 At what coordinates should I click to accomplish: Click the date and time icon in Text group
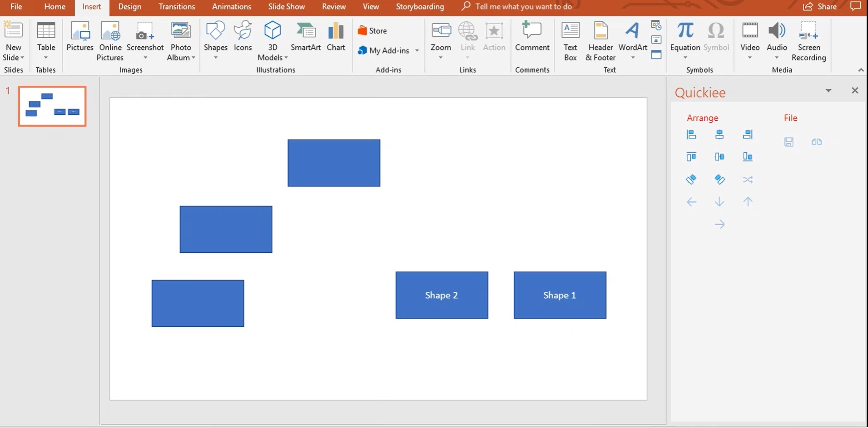(x=656, y=25)
